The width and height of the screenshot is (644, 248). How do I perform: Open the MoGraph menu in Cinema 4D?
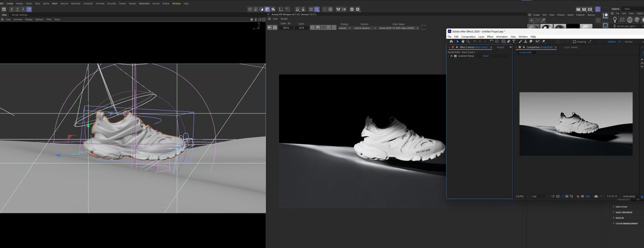point(75,3)
